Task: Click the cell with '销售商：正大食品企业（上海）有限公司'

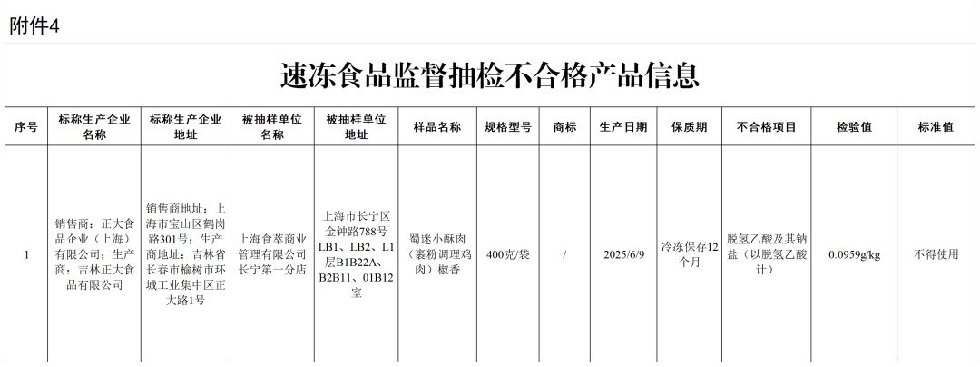Action: click(x=94, y=254)
